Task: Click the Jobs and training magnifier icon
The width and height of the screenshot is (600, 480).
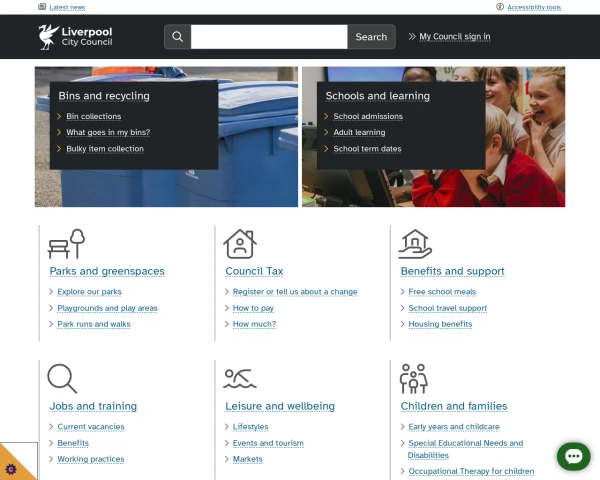Action: (x=62, y=378)
